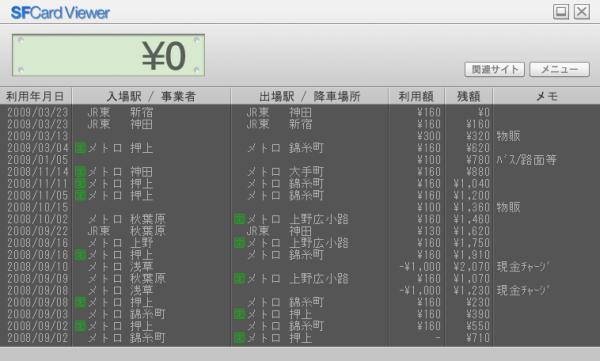Viewport: 600px width, 361px height.
Task: Click the ¥1,200 balance cell
Action: click(x=471, y=195)
